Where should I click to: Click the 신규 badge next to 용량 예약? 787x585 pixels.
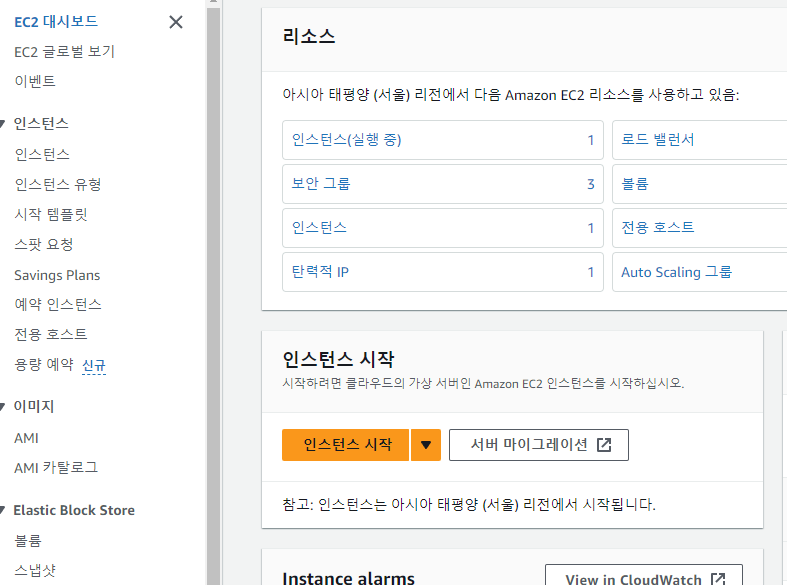click(94, 366)
